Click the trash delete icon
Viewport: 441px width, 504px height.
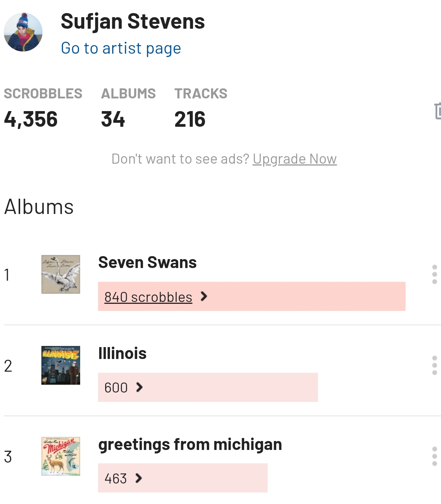coord(437,111)
